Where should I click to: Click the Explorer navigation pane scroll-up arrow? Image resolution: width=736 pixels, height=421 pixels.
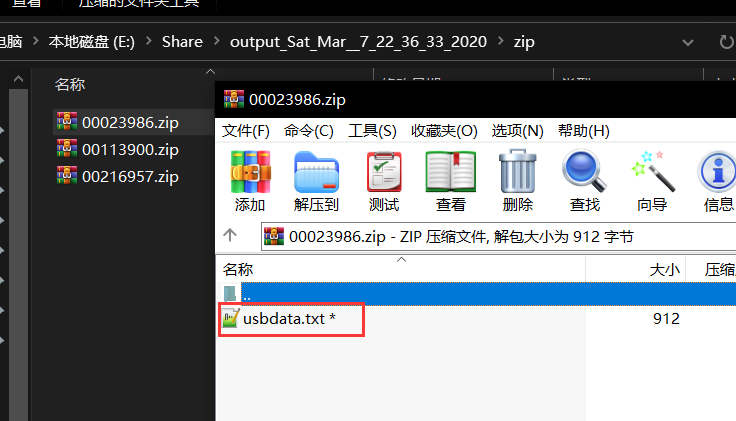(18, 79)
